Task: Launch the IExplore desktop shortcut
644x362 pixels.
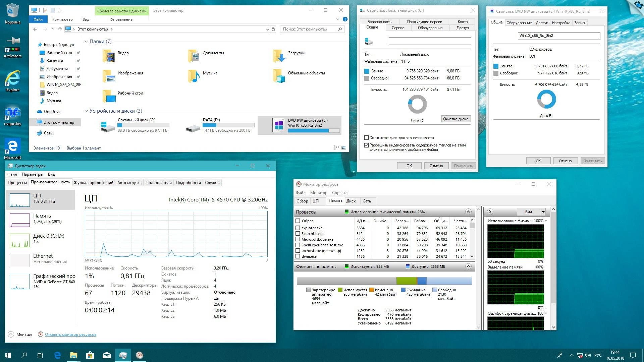Action: 12,81
